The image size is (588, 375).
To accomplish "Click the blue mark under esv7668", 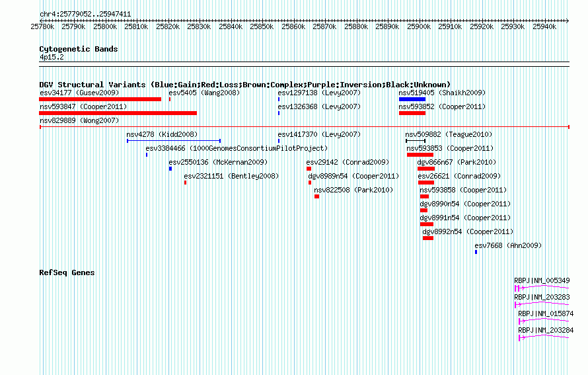I will point(476,252).
